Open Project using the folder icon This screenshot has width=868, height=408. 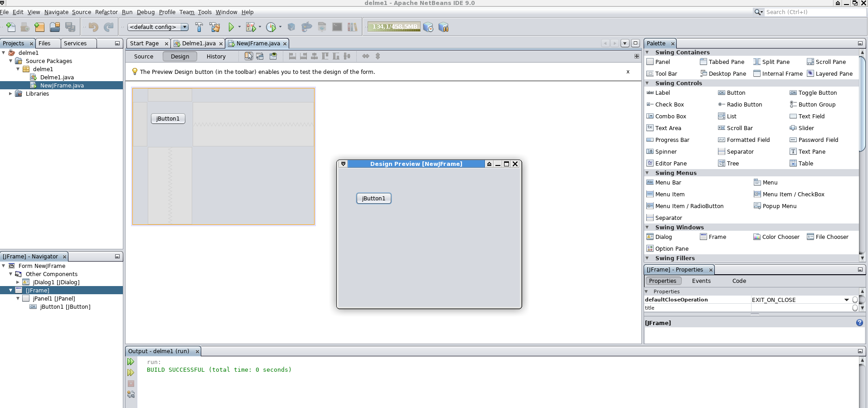tap(55, 27)
